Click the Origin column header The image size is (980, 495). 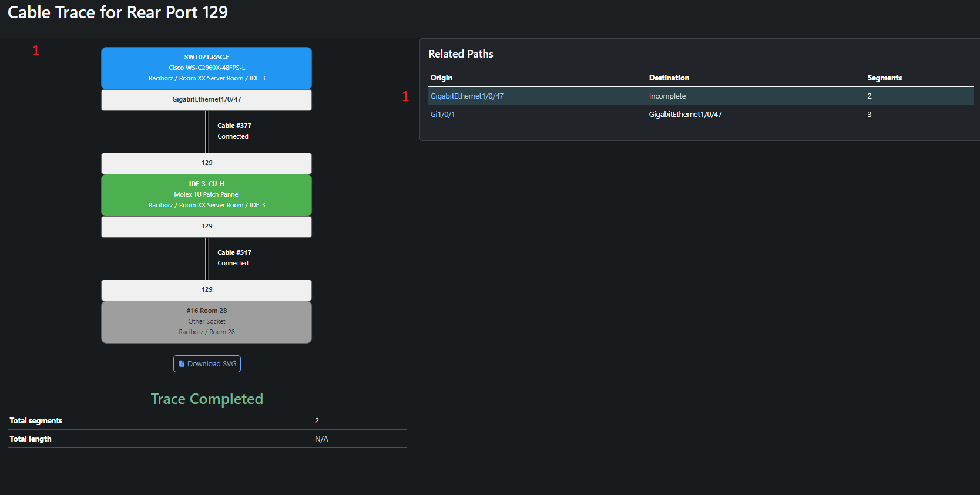coord(441,78)
